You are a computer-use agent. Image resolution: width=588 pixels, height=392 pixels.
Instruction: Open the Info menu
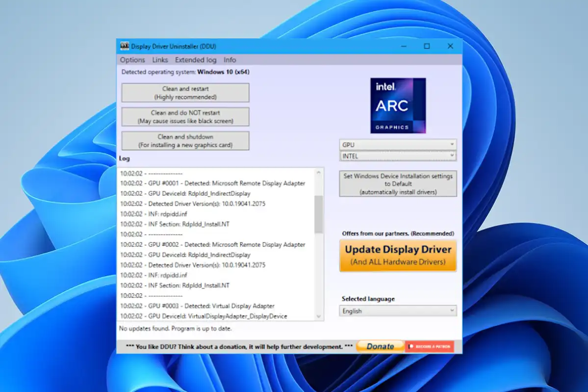(230, 60)
